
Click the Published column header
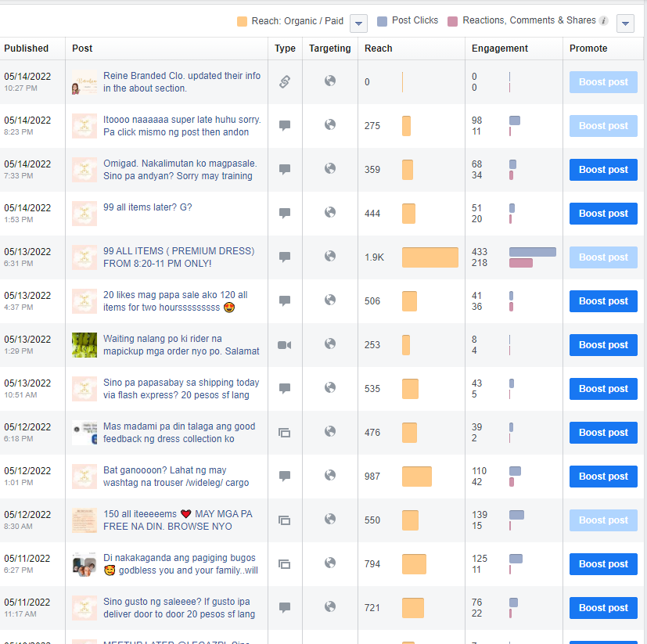pyautogui.click(x=27, y=49)
